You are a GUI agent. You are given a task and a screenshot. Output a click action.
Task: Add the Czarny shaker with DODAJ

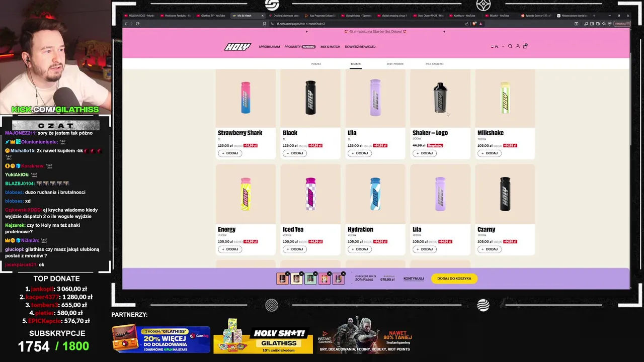point(490,249)
